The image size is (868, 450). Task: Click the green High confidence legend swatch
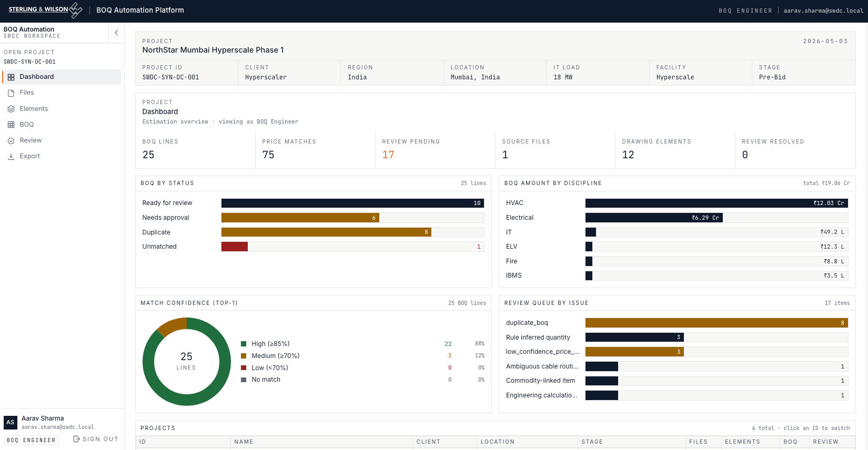(x=244, y=344)
